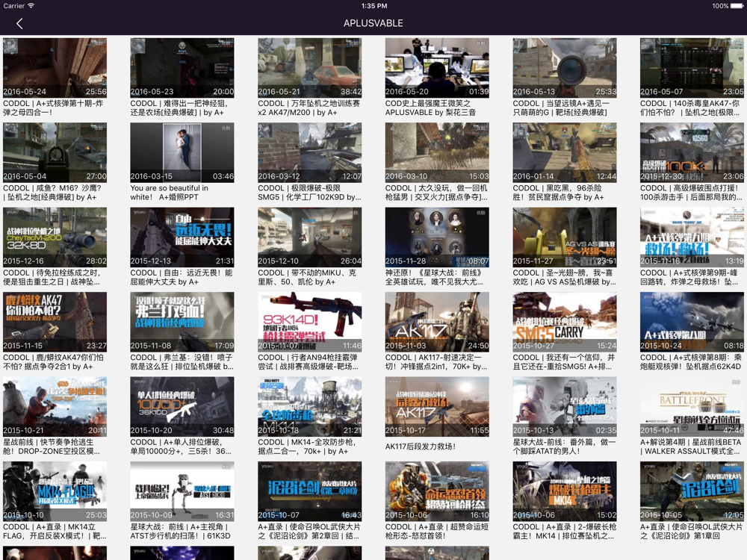Click the APLUSVABLE header title
Image resolution: width=747 pixels, height=560 pixels.
pos(373,23)
